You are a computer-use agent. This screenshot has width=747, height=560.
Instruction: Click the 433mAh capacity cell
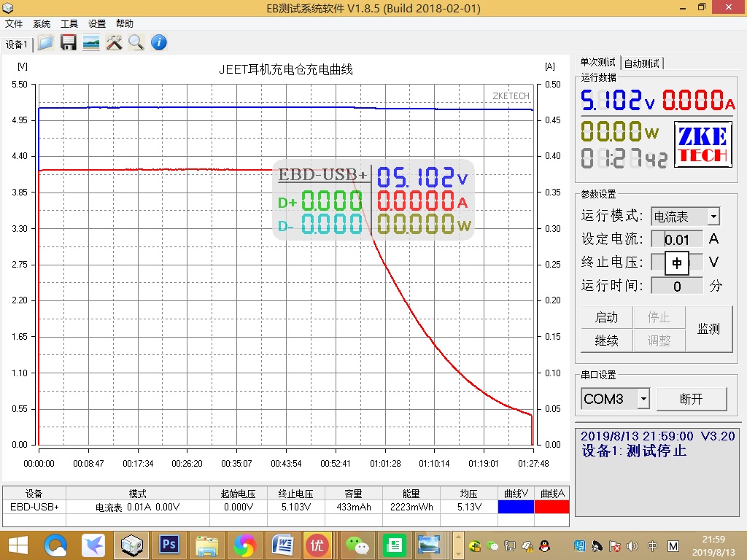[x=354, y=507]
